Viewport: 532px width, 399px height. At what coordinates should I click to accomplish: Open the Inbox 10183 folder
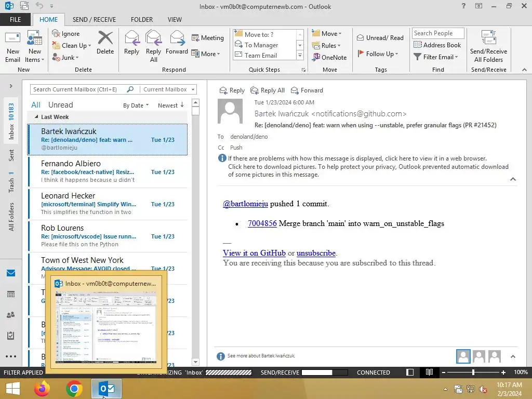pyautogui.click(x=11, y=121)
